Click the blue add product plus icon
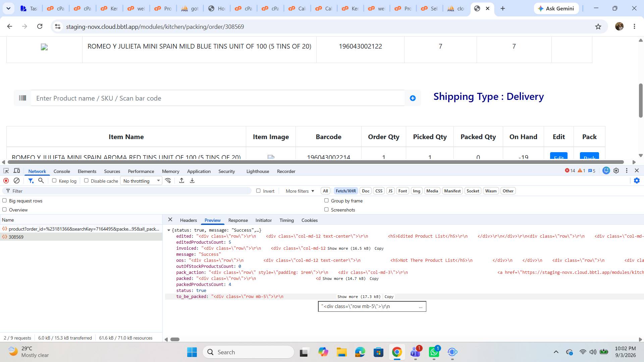This screenshot has height=362, width=644. (413, 98)
